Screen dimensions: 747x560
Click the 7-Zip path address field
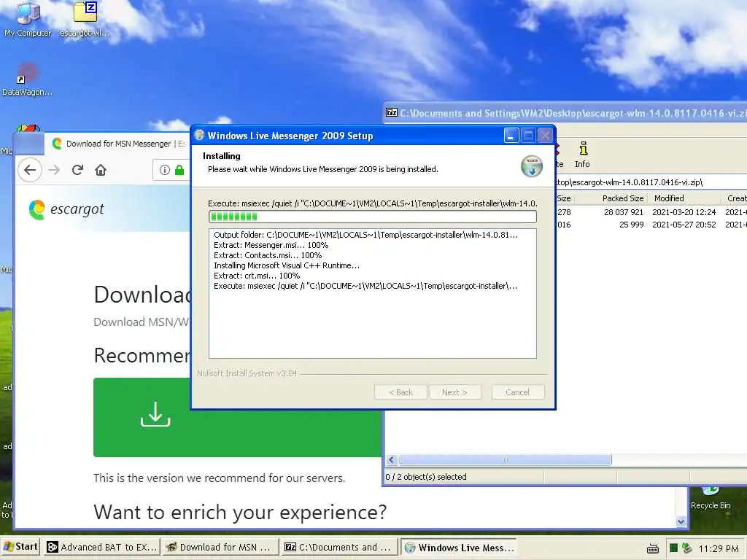(x=651, y=182)
